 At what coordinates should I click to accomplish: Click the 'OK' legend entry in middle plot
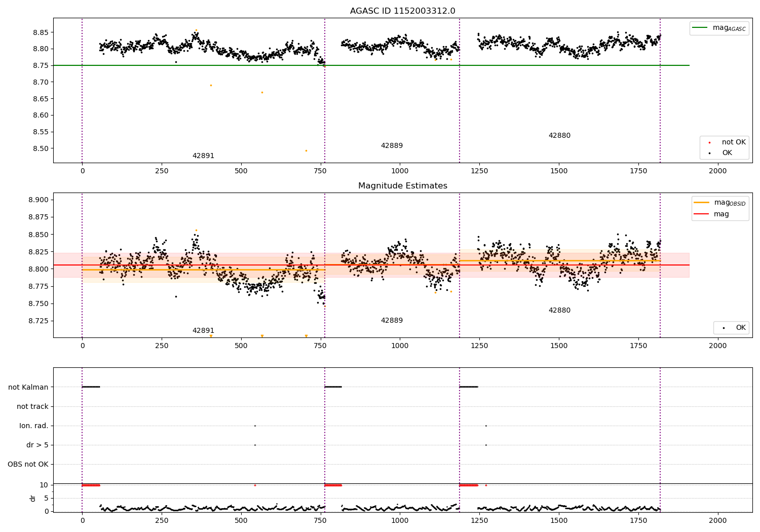click(741, 328)
